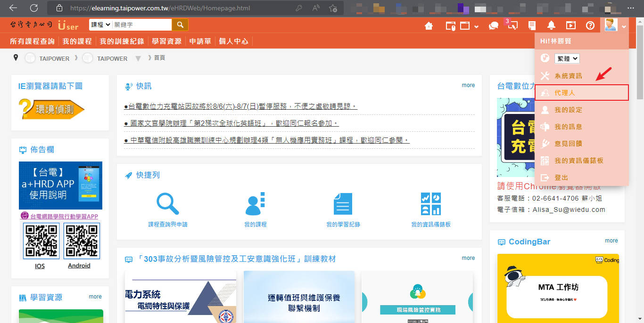Click 台電網路學院行動學習APP link
The image size is (644, 323).
pyautogui.click(x=64, y=217)
